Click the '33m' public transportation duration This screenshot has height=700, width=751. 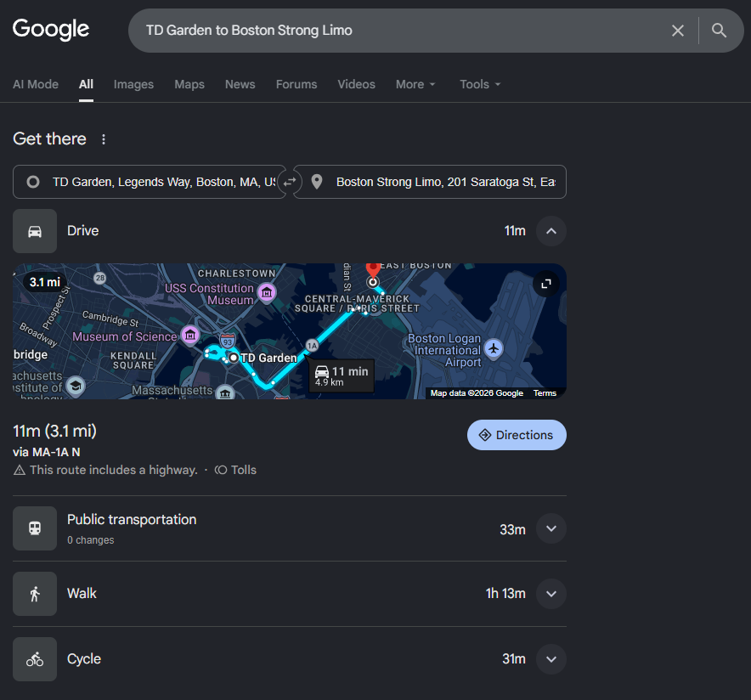512,529
